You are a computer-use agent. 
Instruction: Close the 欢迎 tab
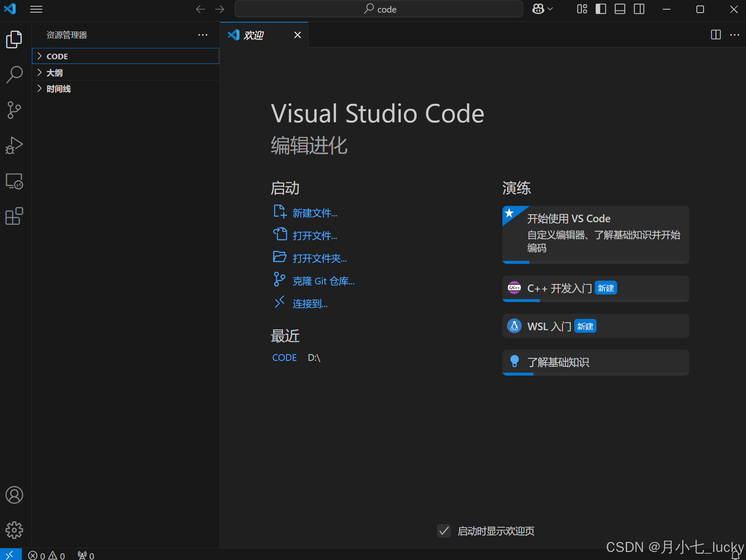pos(297,35)
